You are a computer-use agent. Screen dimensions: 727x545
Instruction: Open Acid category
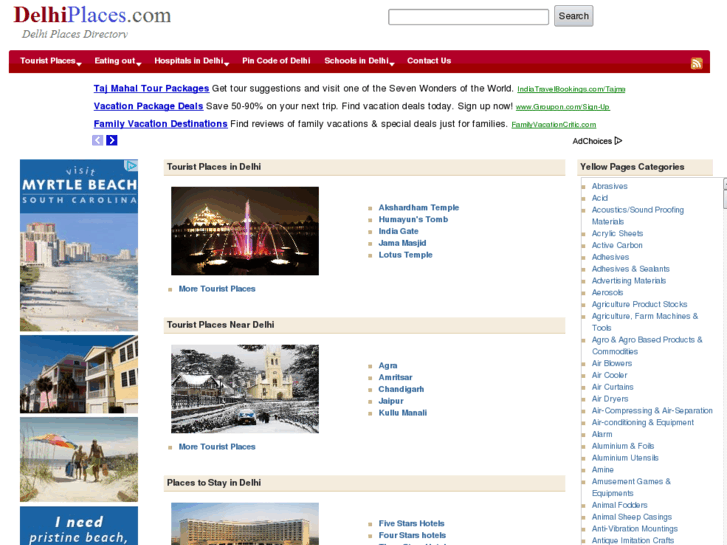[599, 198]
